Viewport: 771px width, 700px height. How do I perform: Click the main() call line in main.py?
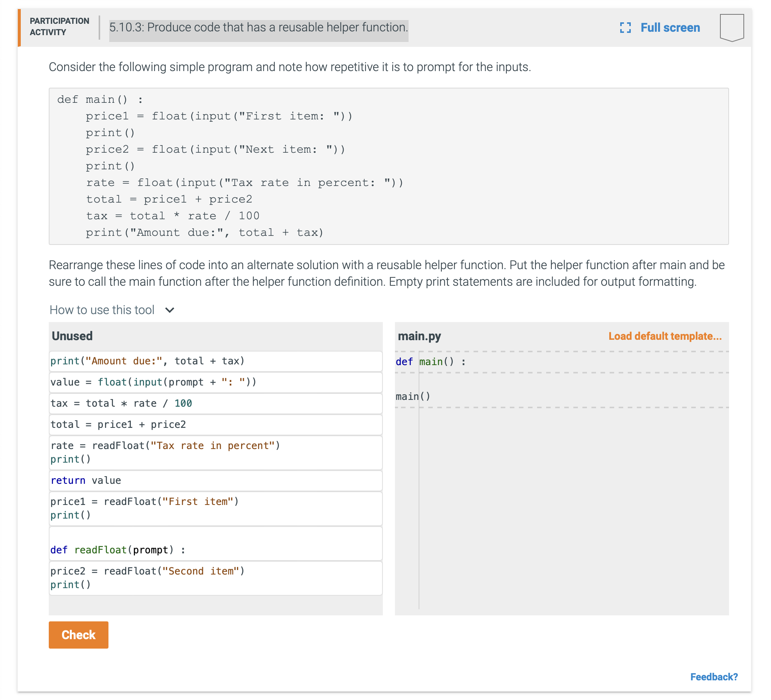pos(413,396)
